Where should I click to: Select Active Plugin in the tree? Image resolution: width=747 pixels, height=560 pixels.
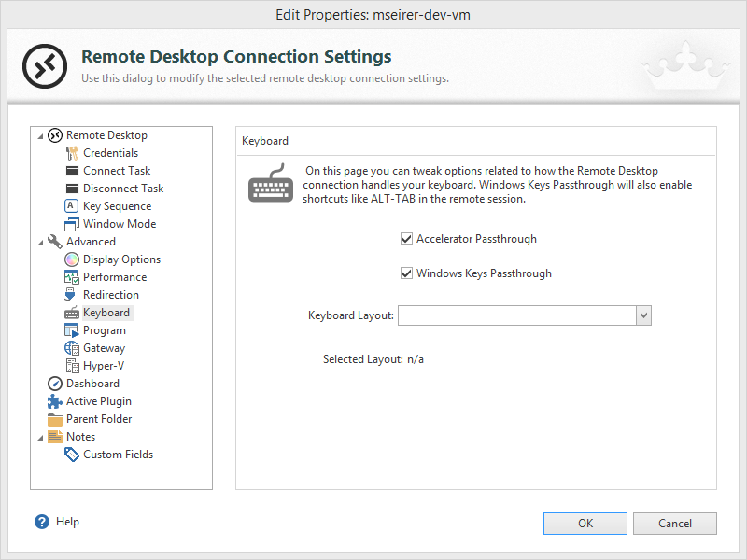(x=99, y=401)
